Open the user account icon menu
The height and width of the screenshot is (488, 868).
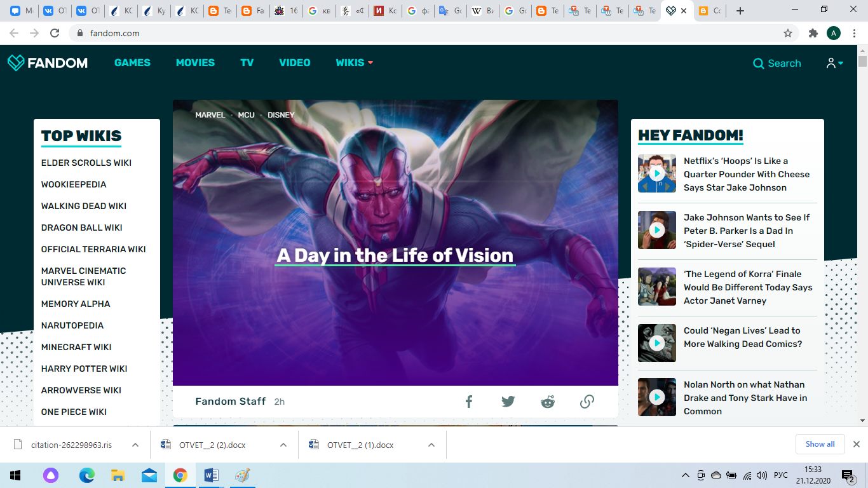tap(834, 63)
